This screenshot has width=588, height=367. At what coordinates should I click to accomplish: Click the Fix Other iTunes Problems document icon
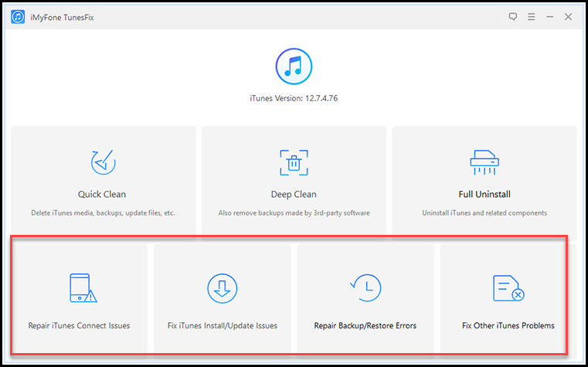pos(508,288)
